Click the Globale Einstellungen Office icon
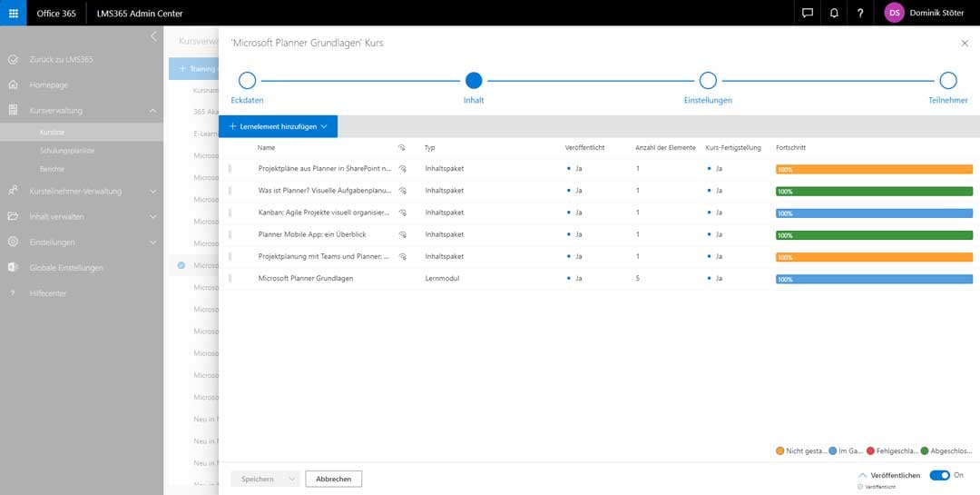The height and width of the screenshot is (495, 980). (x=13, y=267)
